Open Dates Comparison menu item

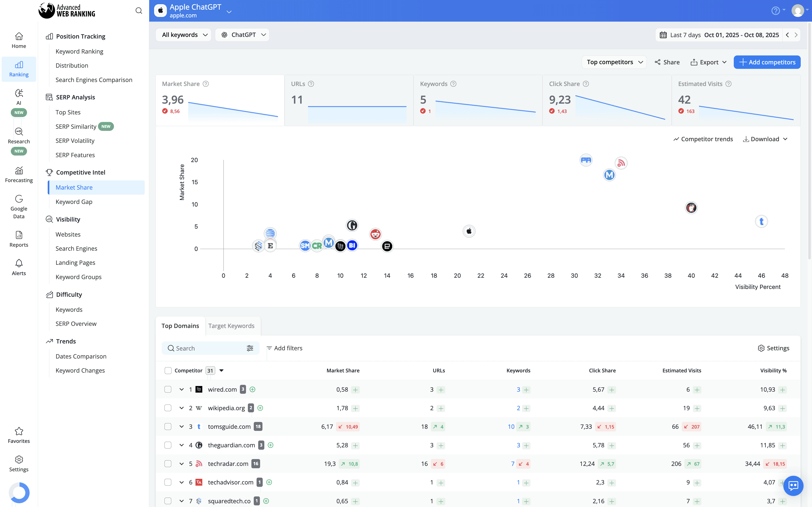click(81, 356)
